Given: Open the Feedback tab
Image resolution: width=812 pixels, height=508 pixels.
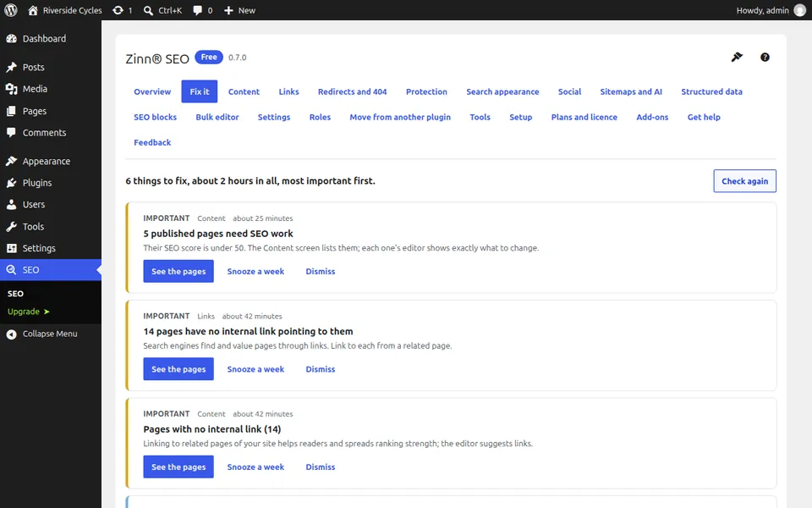Looking at the screenshot, I should click(x=152, y=142).
